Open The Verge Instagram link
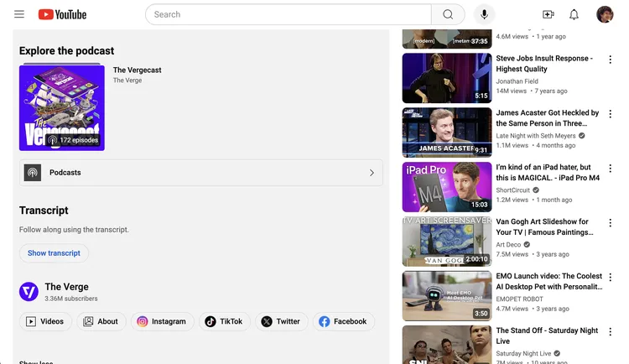This screenshot has width=629, height=364. (162, 321)
